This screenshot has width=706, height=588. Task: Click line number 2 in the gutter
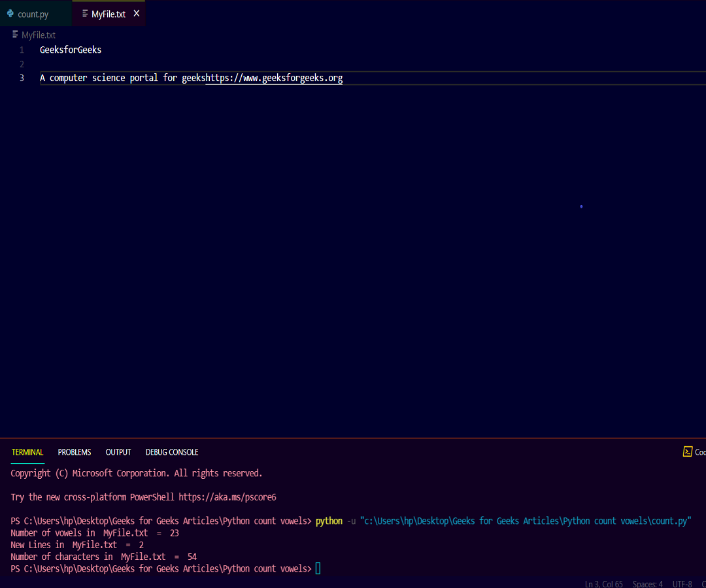click(22, 64)
